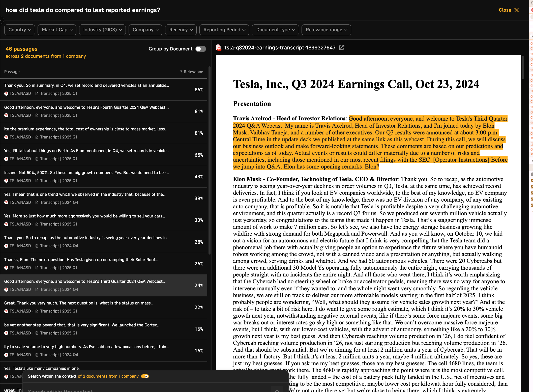Click Tesla logo icon in the 86% passage row
The image size is (533, 392).
pos(6,94)
